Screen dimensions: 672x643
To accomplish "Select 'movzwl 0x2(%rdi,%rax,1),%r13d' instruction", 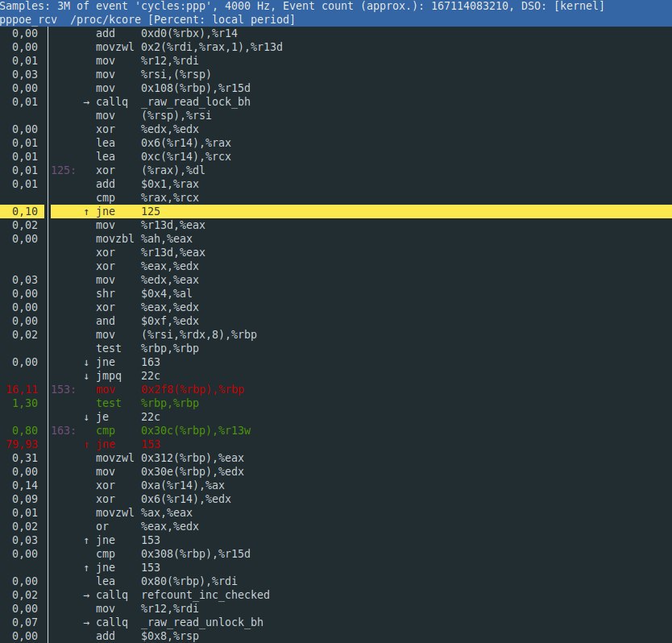I will point(189,47).
